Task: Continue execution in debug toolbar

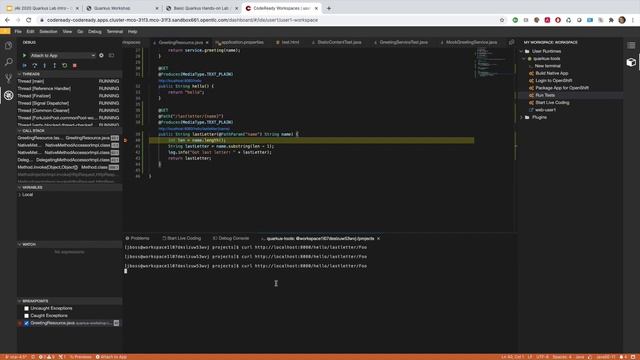Action: pyautogui.click(x=24, y=65)
